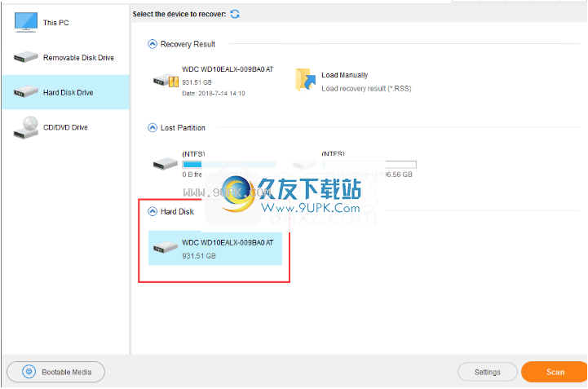The image size is (588, 389).
Task: Click Load recovery result (*.RSS) text
Action: [x=366, y=89]
